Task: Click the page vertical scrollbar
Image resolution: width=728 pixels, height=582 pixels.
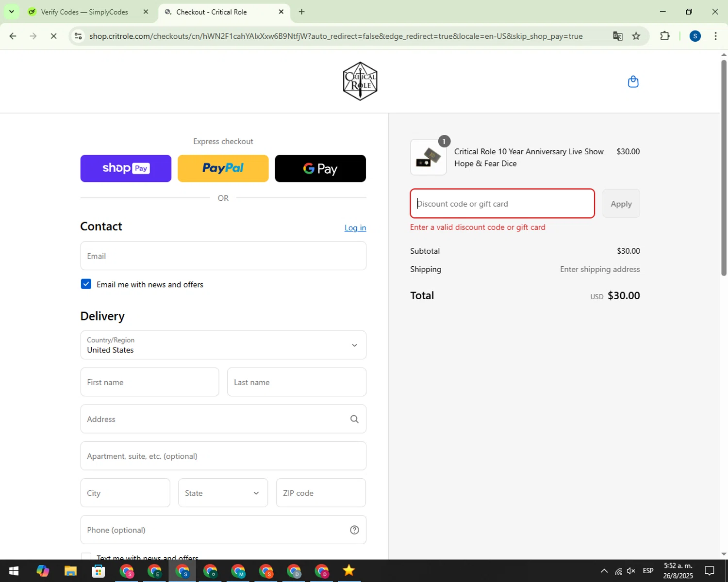Action: (x=724, y=167)
